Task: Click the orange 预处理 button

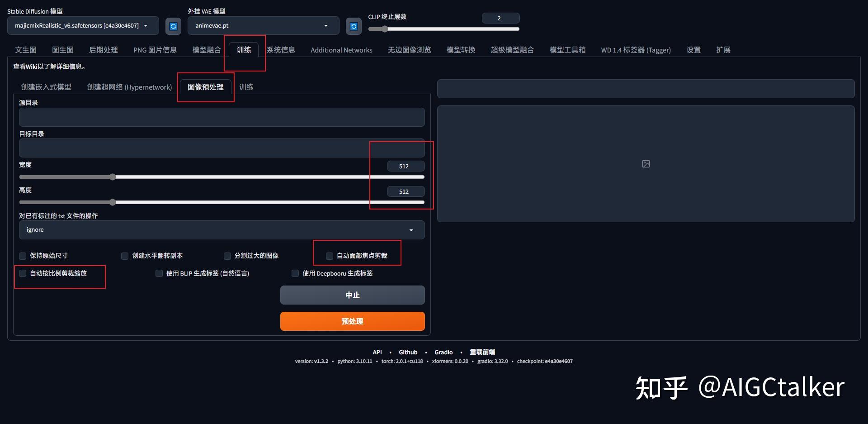Action: coord(352,321)
